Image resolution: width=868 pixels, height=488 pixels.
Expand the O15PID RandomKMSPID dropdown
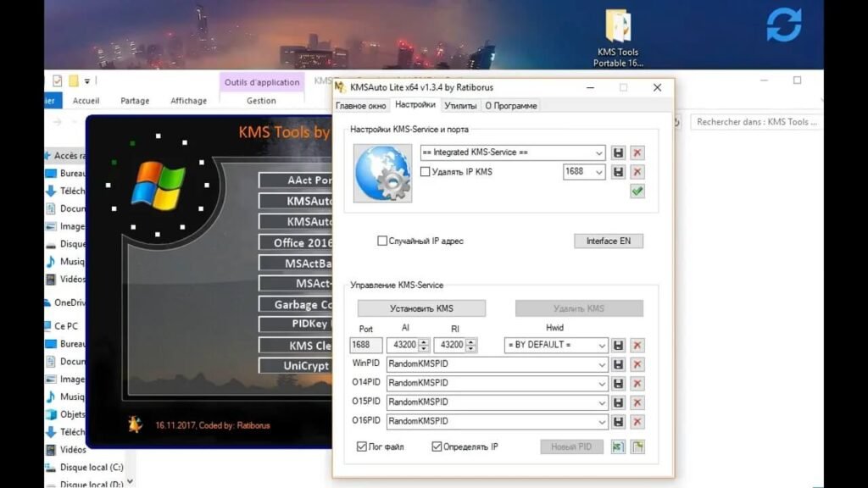coord(601,402)
